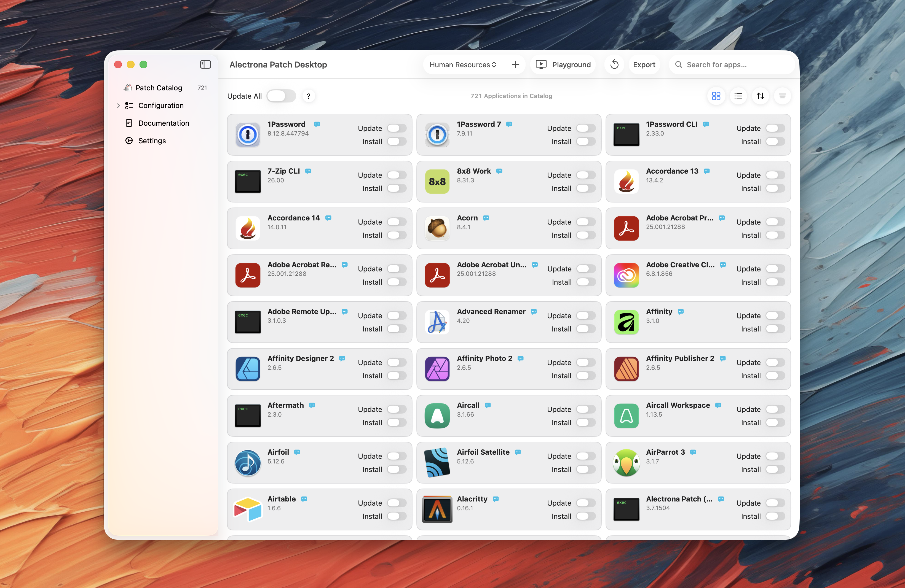The image size is (905, 588).
Task: Toggle Install for Airtable
Action: click(397, 516)
